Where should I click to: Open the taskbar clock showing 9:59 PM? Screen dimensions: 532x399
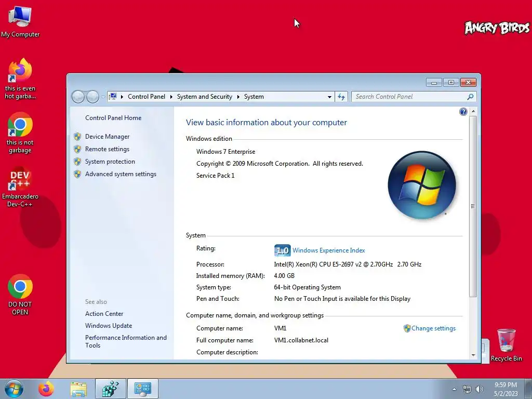[x=506, y=389]
